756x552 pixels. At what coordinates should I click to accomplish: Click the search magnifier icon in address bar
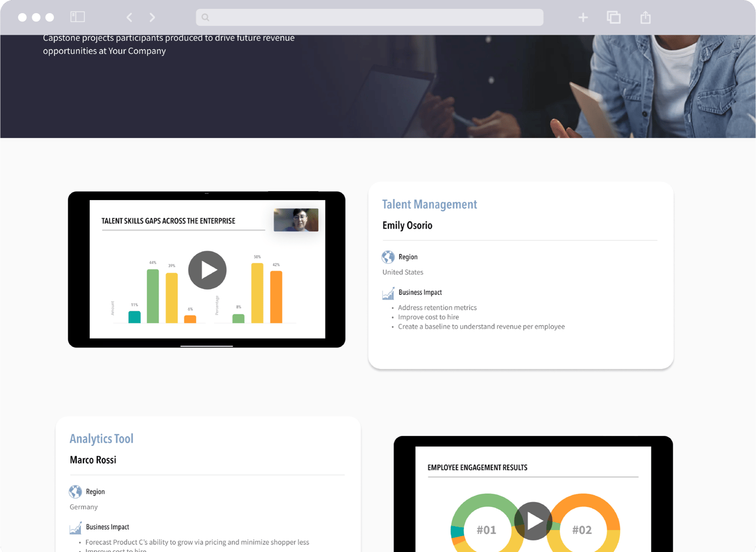point(206,18)
